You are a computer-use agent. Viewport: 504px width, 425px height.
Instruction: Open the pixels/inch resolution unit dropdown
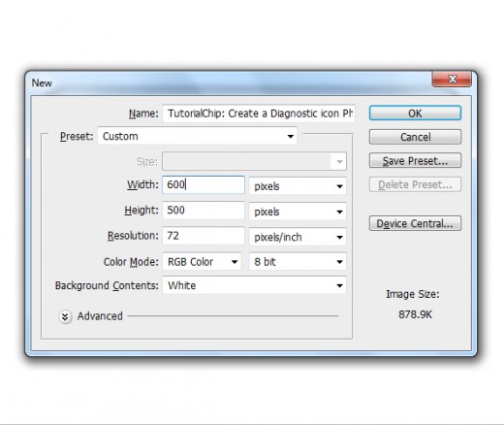[298, 237]
